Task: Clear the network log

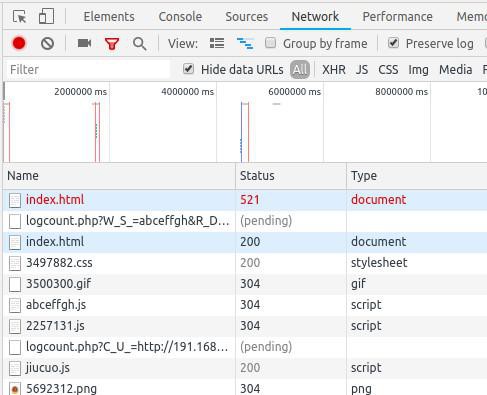Action: [47, 43]
